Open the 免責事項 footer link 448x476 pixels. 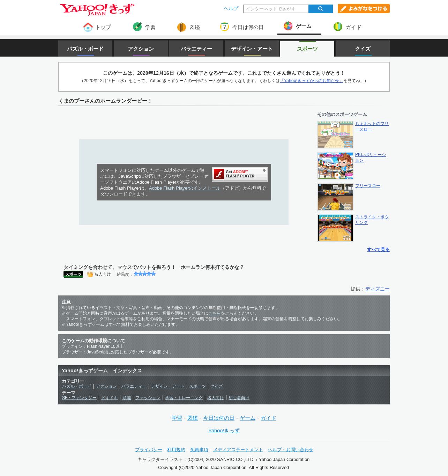tap(199, 450)
